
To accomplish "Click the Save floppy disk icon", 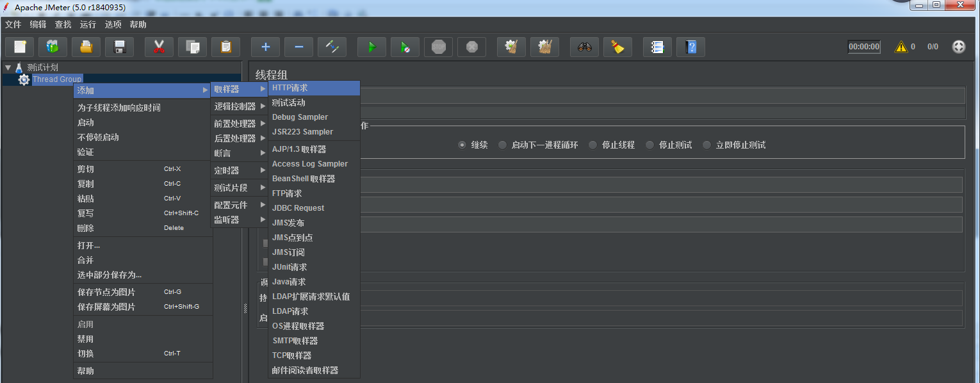I will pos(119,47).
